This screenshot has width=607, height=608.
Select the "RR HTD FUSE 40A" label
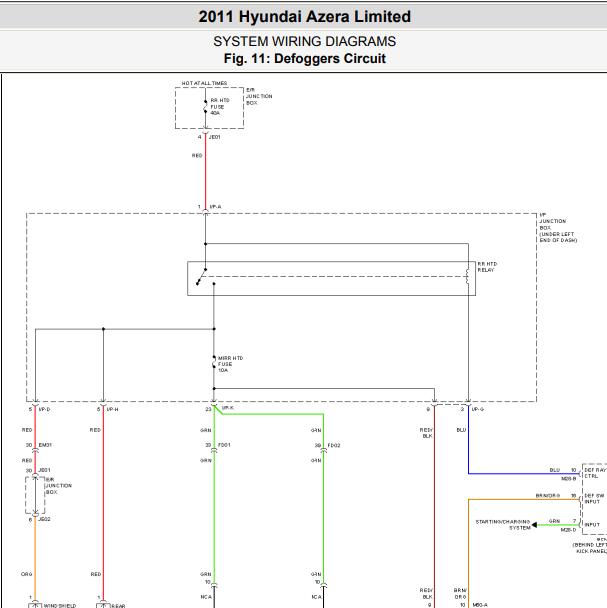click(x=220, y=107)
